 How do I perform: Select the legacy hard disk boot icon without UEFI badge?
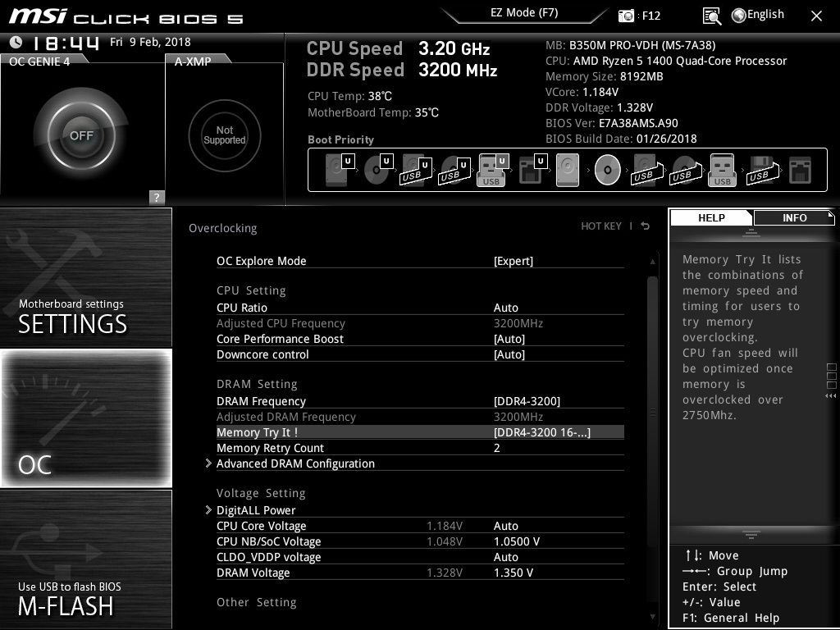point(568,170)
